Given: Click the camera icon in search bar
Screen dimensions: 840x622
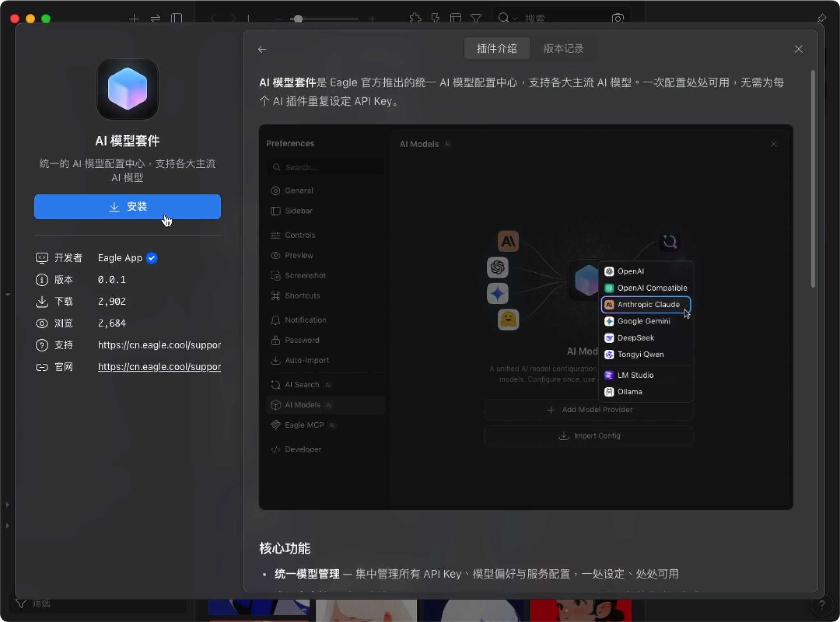Looking at the screenshot, I should (618, 18).
